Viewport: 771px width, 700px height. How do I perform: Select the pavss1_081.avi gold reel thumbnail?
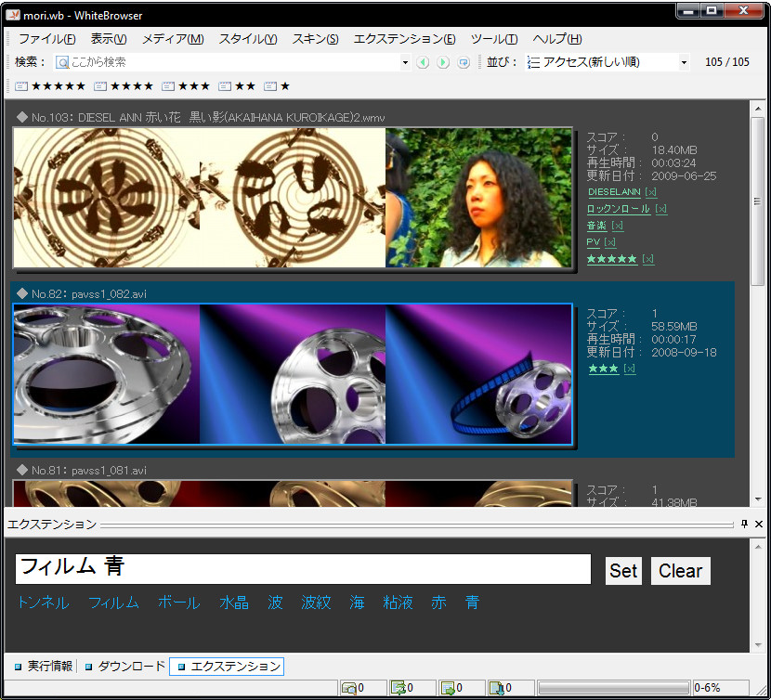pos(293,494)
